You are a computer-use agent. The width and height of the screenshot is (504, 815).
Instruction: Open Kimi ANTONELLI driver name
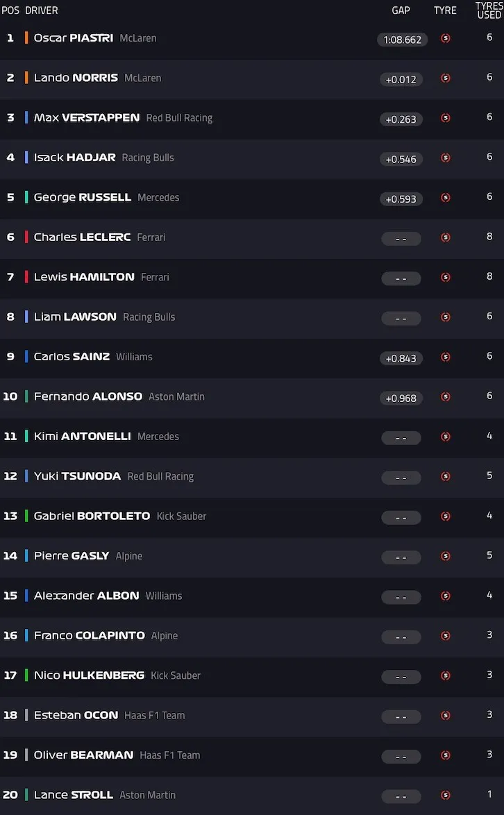pos(82,436)
